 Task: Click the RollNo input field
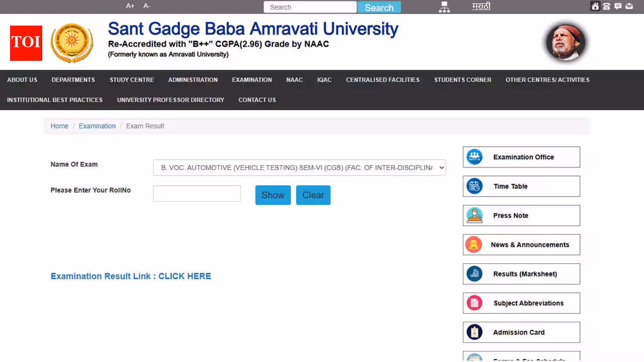pyautogui.click(x=197, y=194)
